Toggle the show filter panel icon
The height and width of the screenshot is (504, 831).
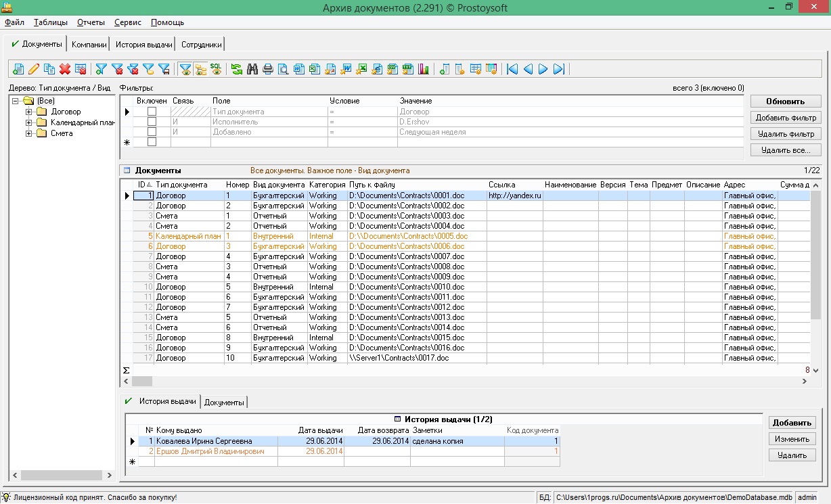tap(185, 68)
